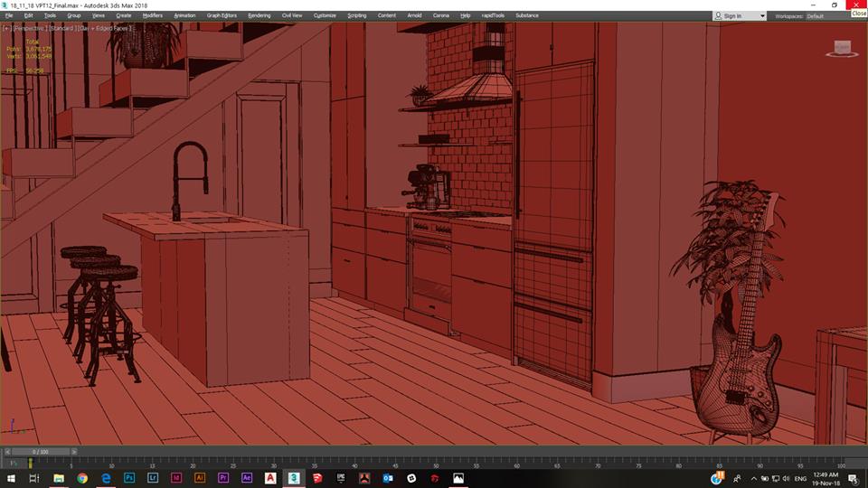Click the viewport [+] general menu
This screenshot has height=488, width=868.
click(x=8, y=28)
